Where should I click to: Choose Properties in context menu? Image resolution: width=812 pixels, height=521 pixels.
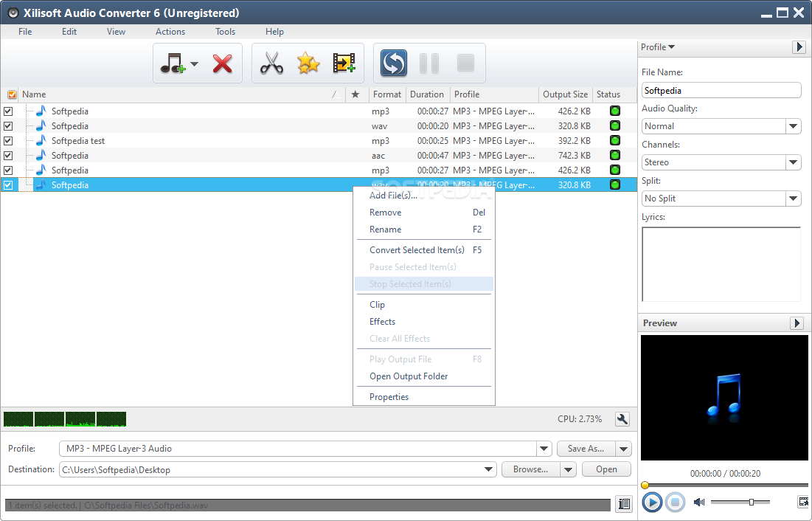click(x=423, y=396)
